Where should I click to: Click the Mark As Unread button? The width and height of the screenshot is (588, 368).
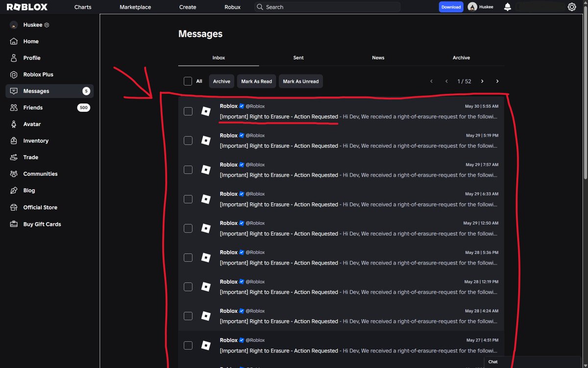pyautogui.click(x=301, y=81)
